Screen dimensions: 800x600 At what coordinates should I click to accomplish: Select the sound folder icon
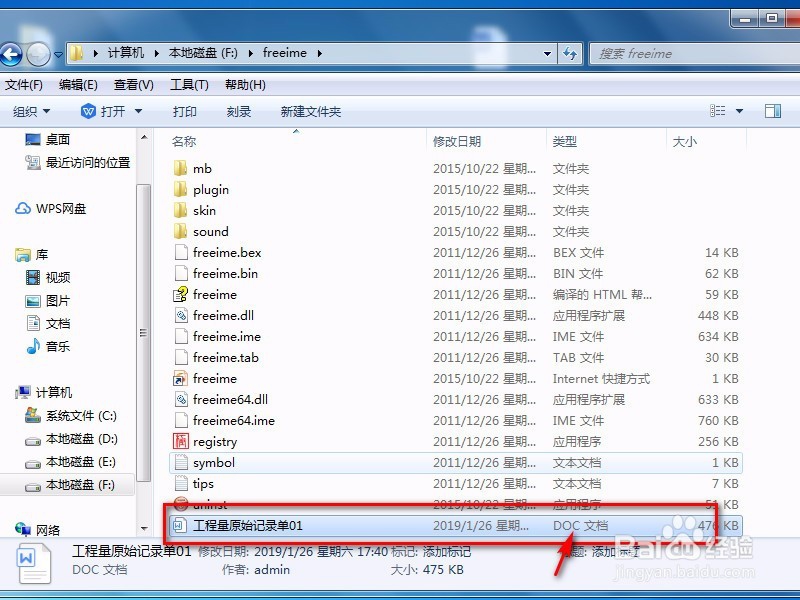[180, 231]
